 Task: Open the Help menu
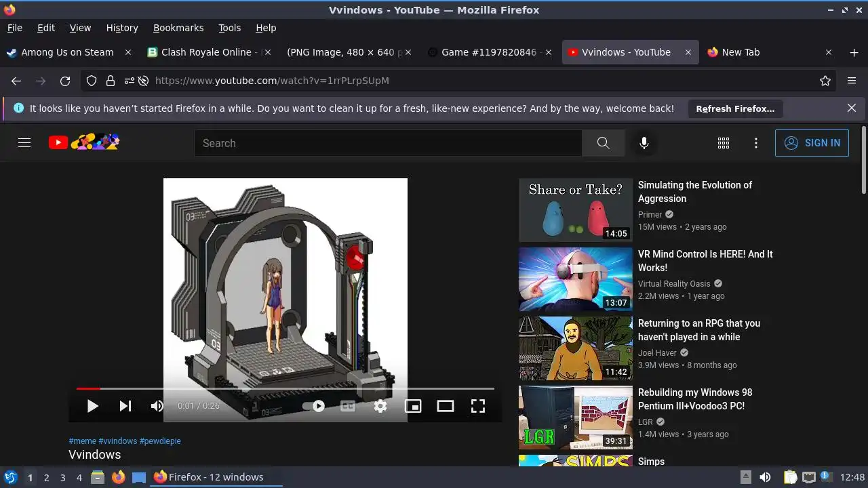coord(266,28)
